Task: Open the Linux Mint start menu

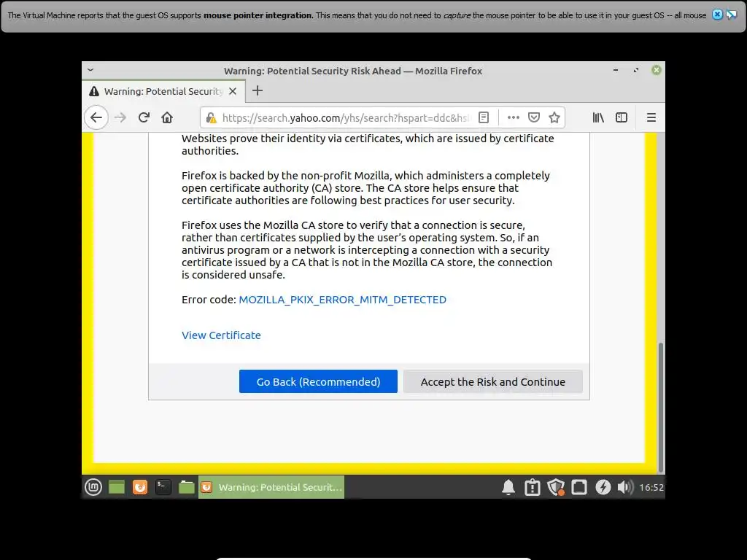Action: [x=93, y=486]
